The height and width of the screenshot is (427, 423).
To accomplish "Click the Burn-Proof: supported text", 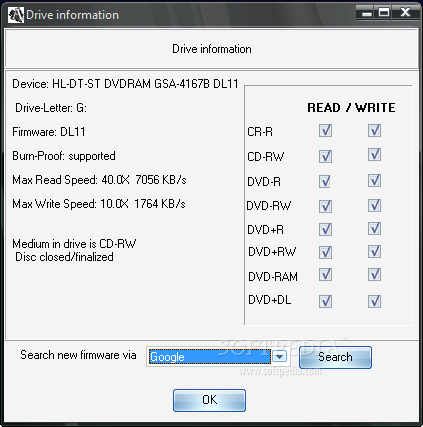I will tap(64, 156).
